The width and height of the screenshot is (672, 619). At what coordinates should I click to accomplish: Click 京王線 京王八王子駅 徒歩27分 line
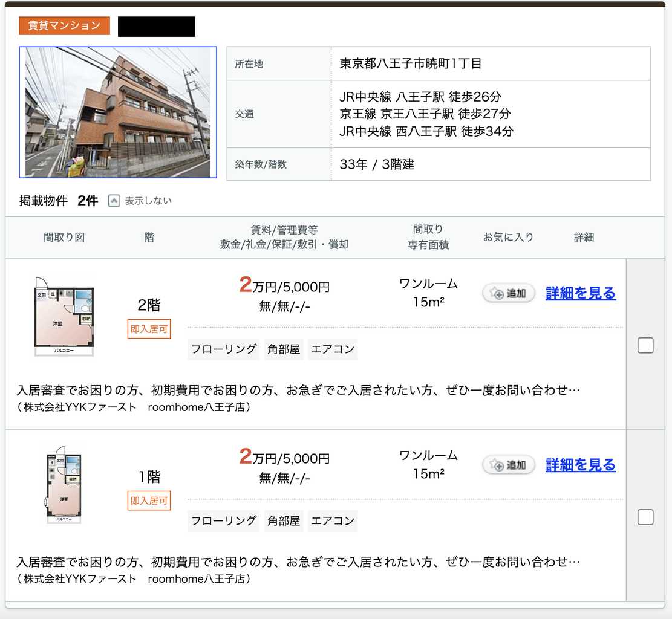click(425, 114)
